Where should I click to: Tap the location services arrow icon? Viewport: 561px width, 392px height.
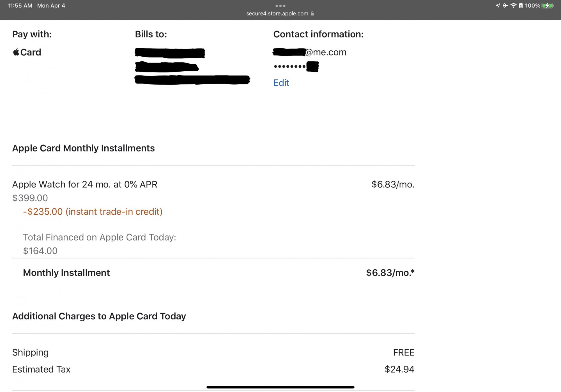coord(498,6)
